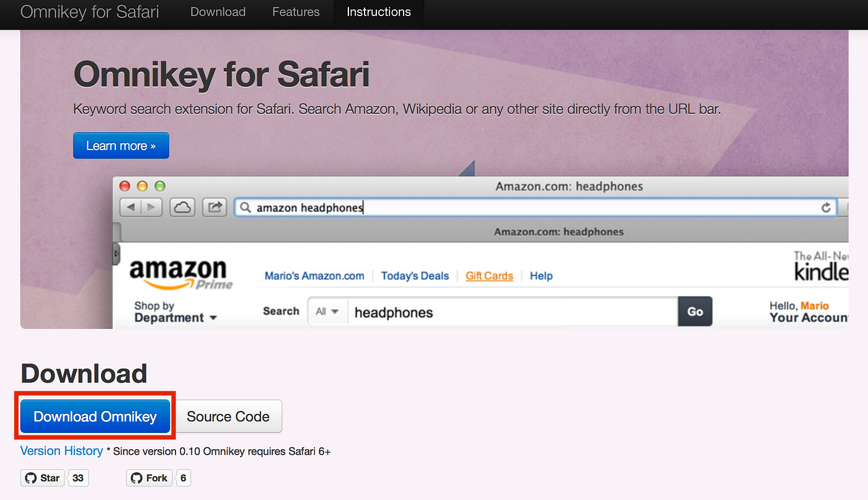The image size is (868, 500).
Task: Click the Safari back arrow
Action: [x=131, y=208]
